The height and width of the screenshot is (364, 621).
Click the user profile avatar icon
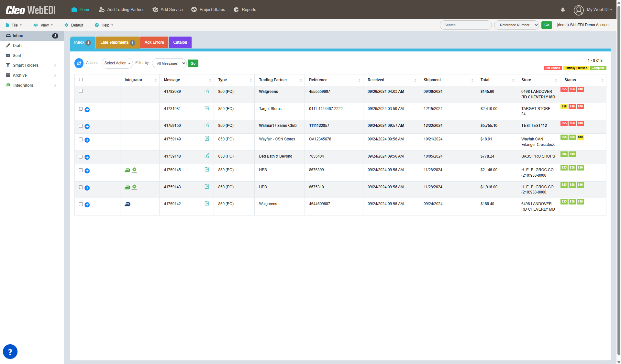tap(579, 10)
